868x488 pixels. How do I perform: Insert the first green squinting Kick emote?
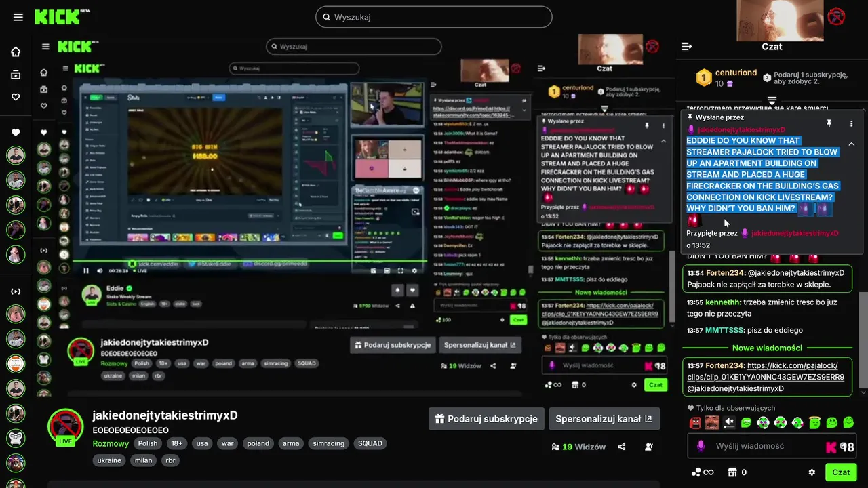[746, 423]
